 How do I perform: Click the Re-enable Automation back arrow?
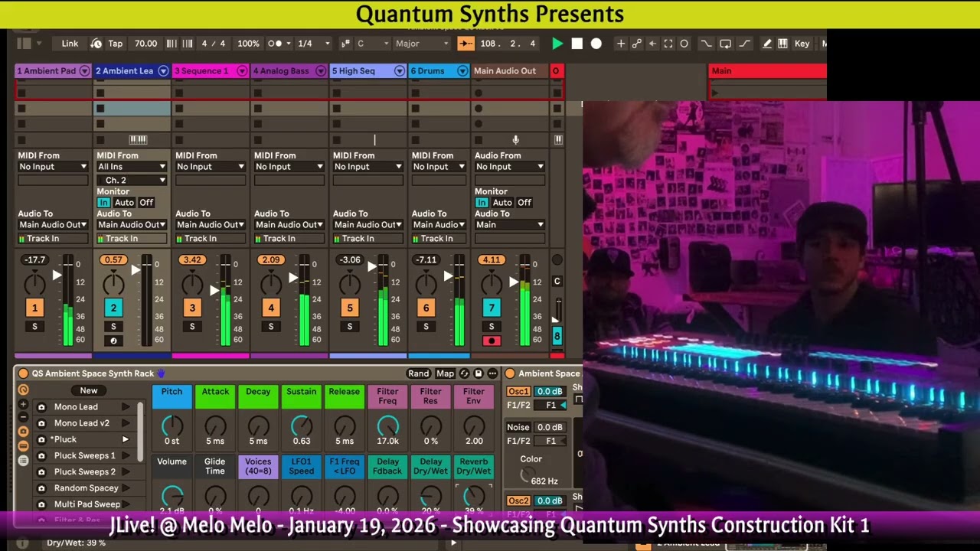[652, 44]
